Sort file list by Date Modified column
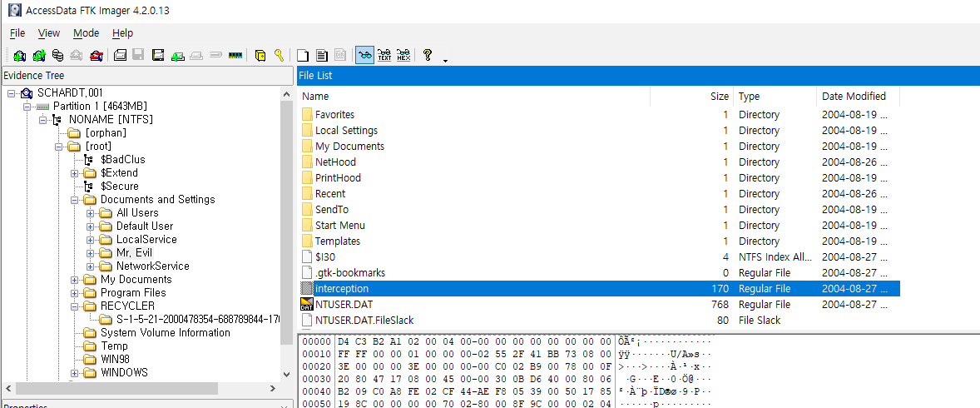The height and width of the screenshot is (408, 980). (859, 97)
